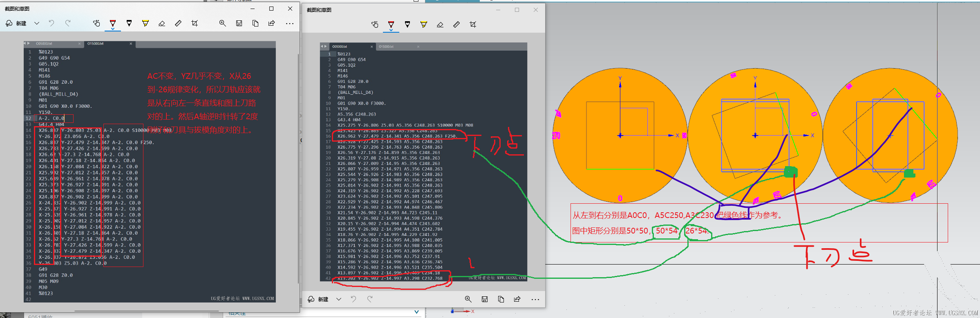Click 新建 in the left snip window
This screenshot has height=318, width=980.
coord(16,23)
